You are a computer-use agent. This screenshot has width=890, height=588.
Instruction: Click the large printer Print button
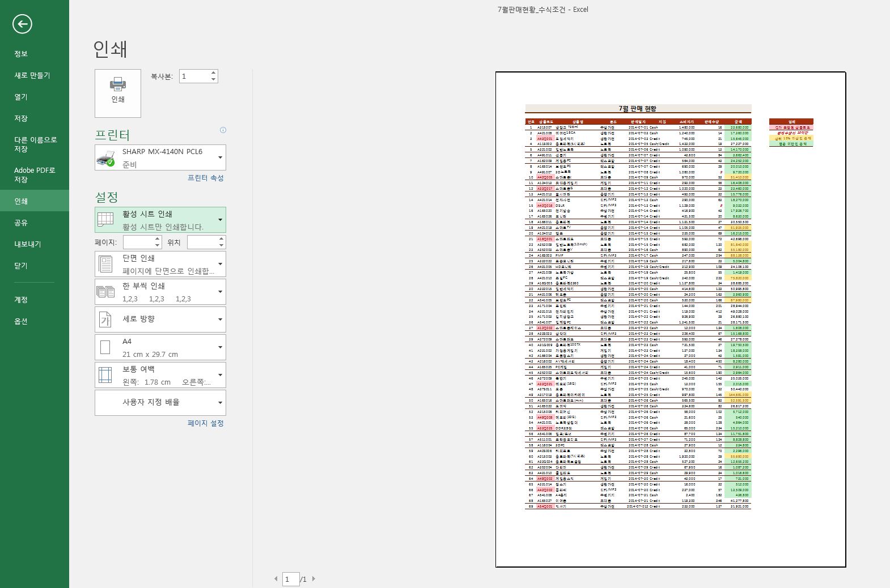pyautogui.click(x=118, y=93)
